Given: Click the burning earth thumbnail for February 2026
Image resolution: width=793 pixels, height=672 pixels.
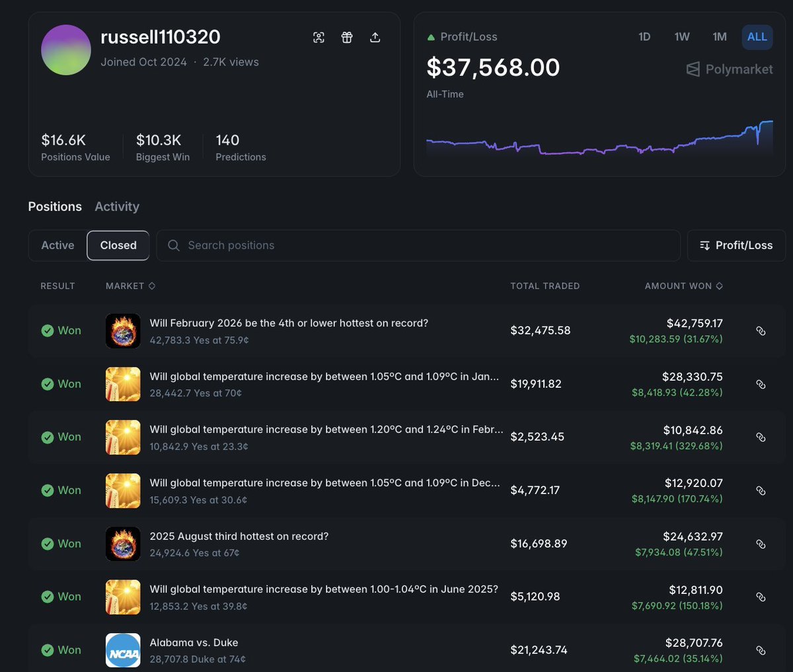Looking at the screenshot, I should click(123, 331).
